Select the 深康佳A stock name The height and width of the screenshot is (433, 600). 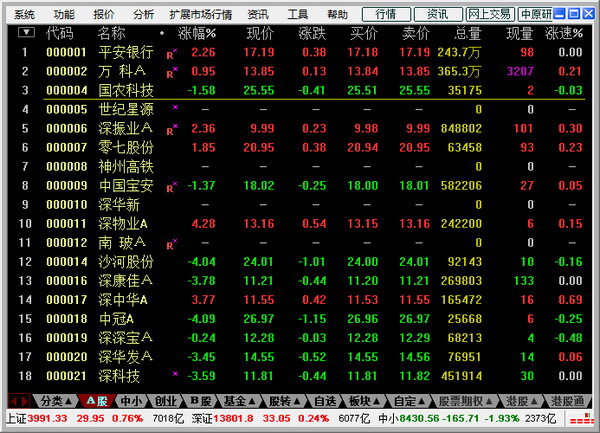pos(126,280)
